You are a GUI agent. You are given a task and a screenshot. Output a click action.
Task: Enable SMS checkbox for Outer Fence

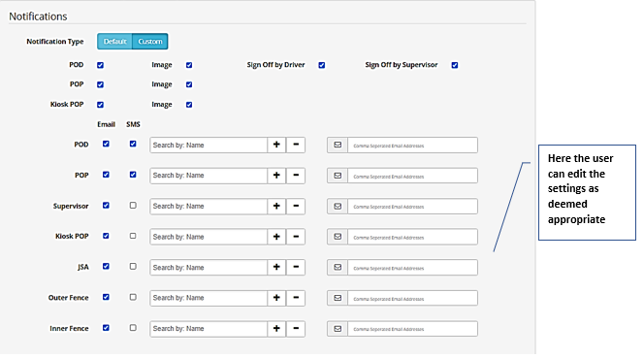pyautogui.click(x=133, y=297)
